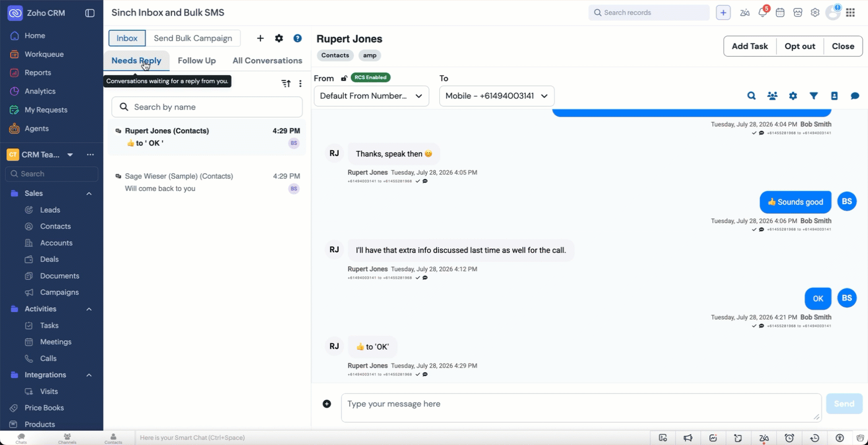Click the group contacts people icon
This screenshot has height=445, width=868.
[772, 96]
